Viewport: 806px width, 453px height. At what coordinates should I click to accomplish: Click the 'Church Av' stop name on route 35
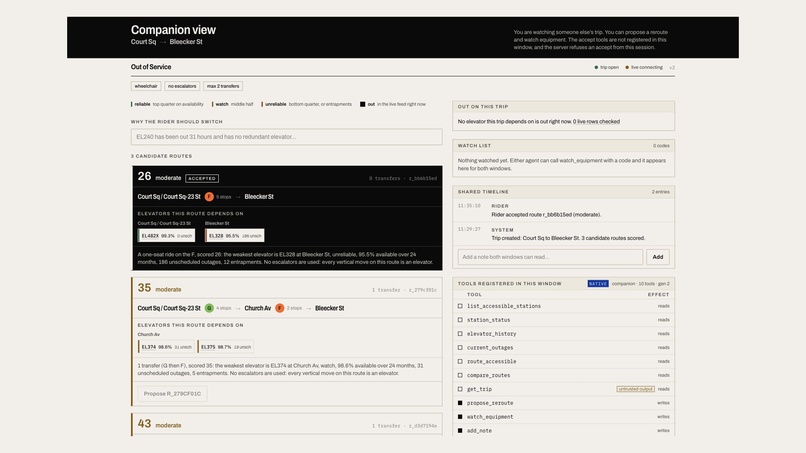coord(258,308)
